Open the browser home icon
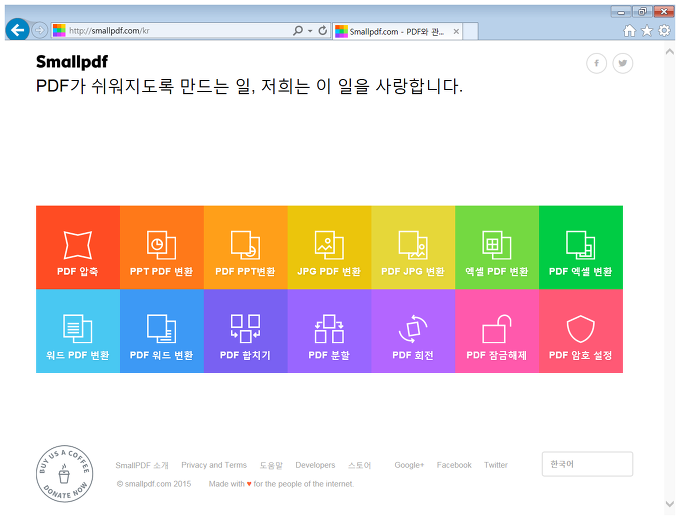This screenshot has width=680, height=520. pos(629,31)
